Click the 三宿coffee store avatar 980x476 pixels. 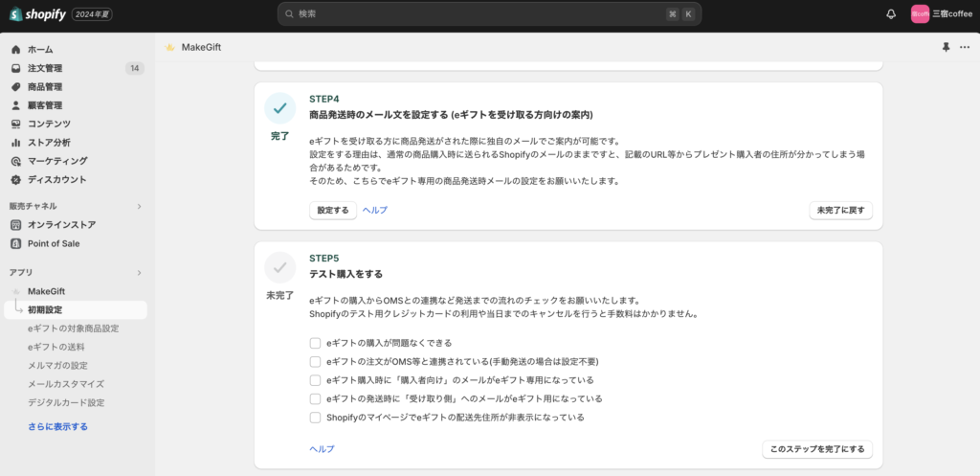point(920,13)
